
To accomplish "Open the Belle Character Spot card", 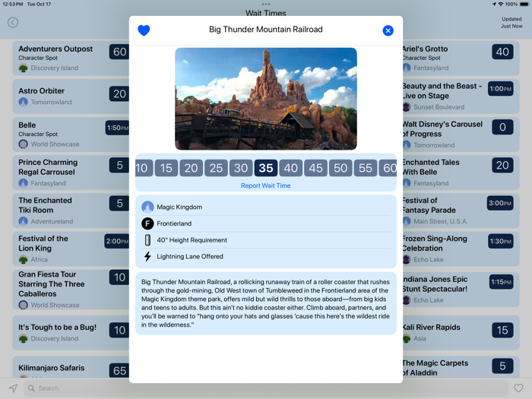I will [x=71, y=135].
